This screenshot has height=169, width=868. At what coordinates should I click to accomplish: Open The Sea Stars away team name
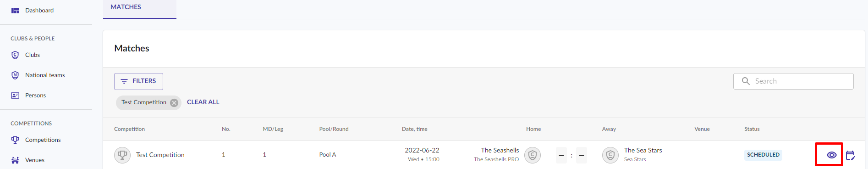pyautogui.click(x=643, y=150)
